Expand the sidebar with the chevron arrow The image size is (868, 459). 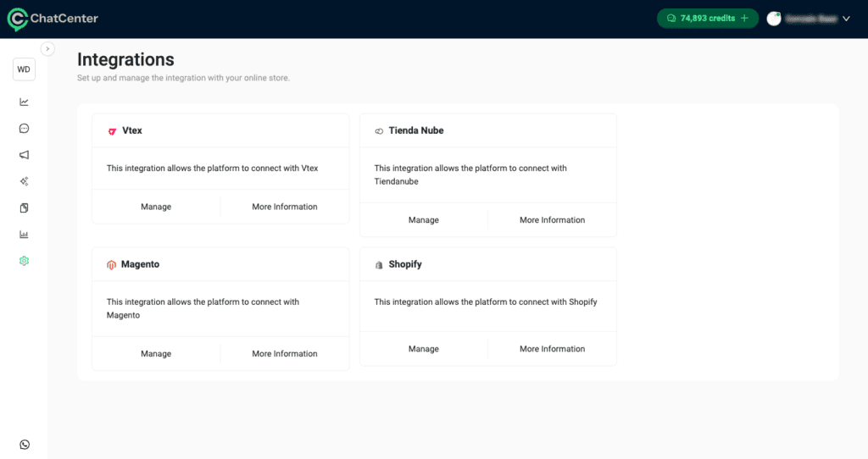[x=47, y=49]
